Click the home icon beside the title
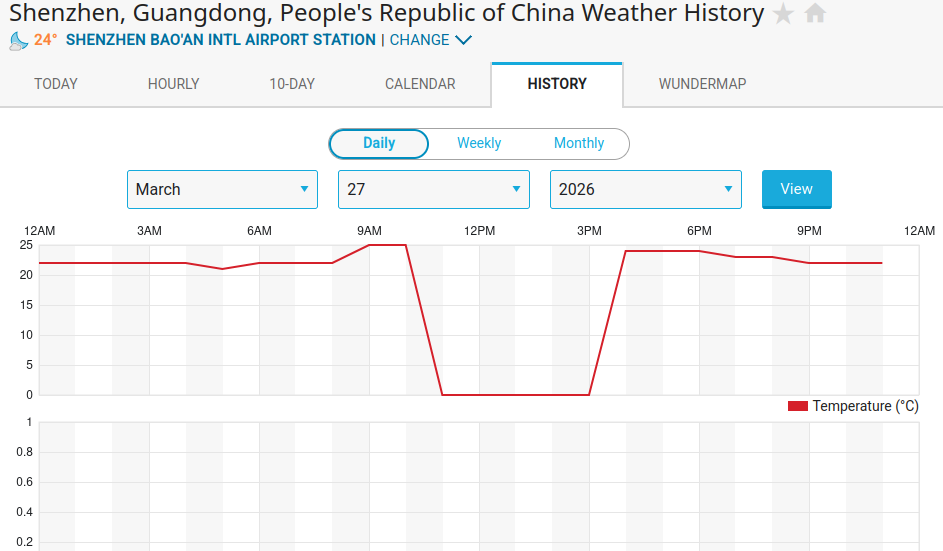Image resolution: width=943 pixels, height=551 pixels. [x=815, y=14]
